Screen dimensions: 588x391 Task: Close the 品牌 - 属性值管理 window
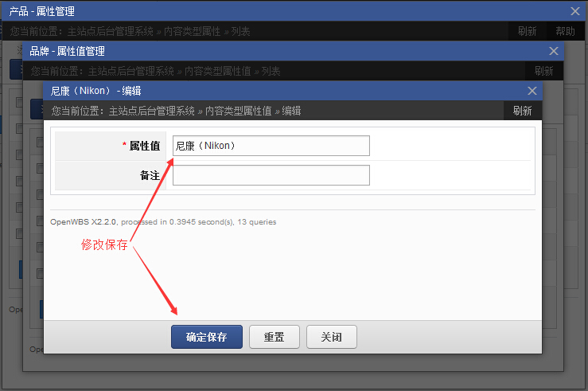click(x=554, y=51)
